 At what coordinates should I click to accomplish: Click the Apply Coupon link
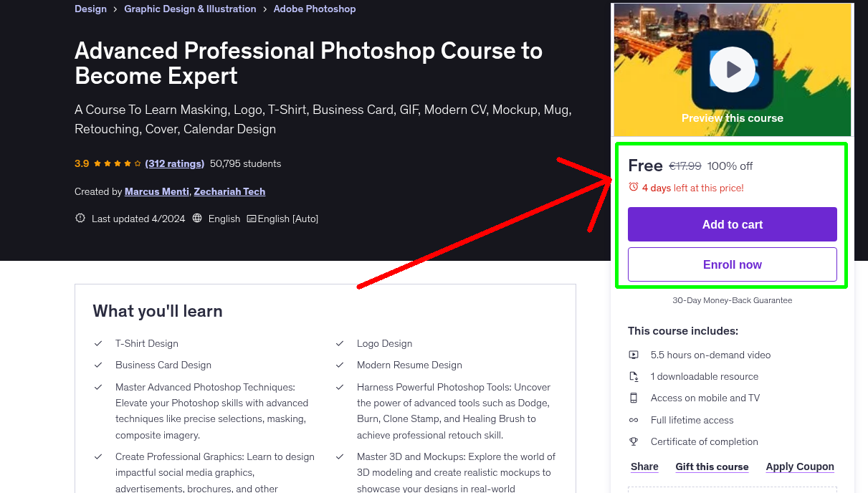pyautogui.click(x=800, y=466)
